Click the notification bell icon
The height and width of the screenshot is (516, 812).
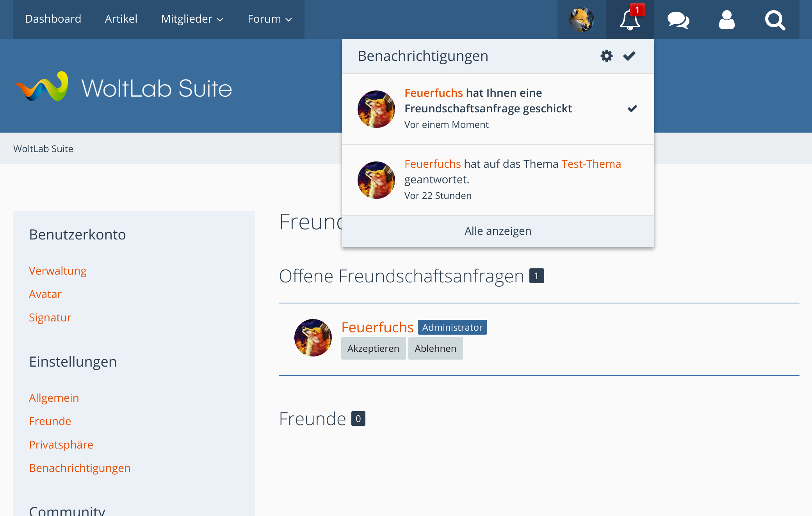629,20
